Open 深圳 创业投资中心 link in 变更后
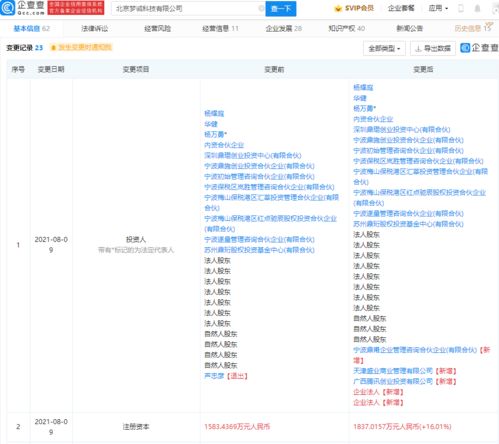The width and height of the screenshot is (499, 444). [x=402, y=129]
